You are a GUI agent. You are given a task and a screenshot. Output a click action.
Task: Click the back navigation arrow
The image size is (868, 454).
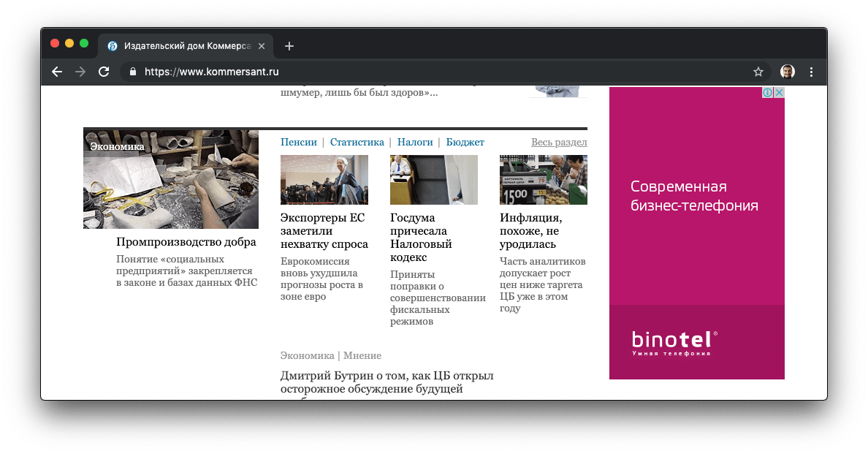click(x=56, y=72)
